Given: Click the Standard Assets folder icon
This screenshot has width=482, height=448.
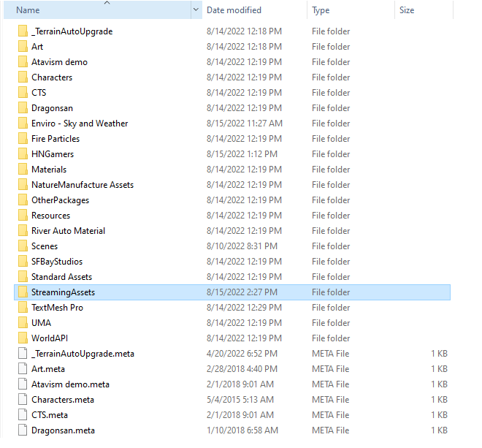Looking at the screenshot, I should [23, 277].
